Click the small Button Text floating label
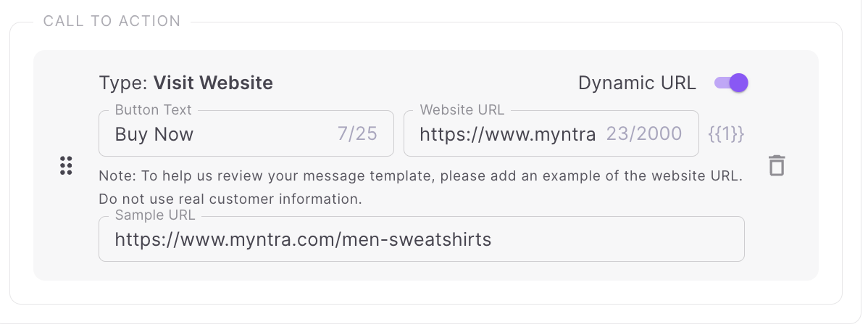 pos(153,110)
